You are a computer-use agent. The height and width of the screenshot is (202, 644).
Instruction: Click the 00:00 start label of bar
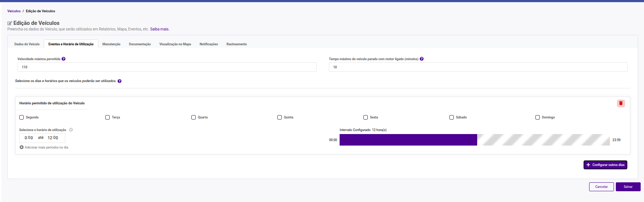[x=333, y=140]
